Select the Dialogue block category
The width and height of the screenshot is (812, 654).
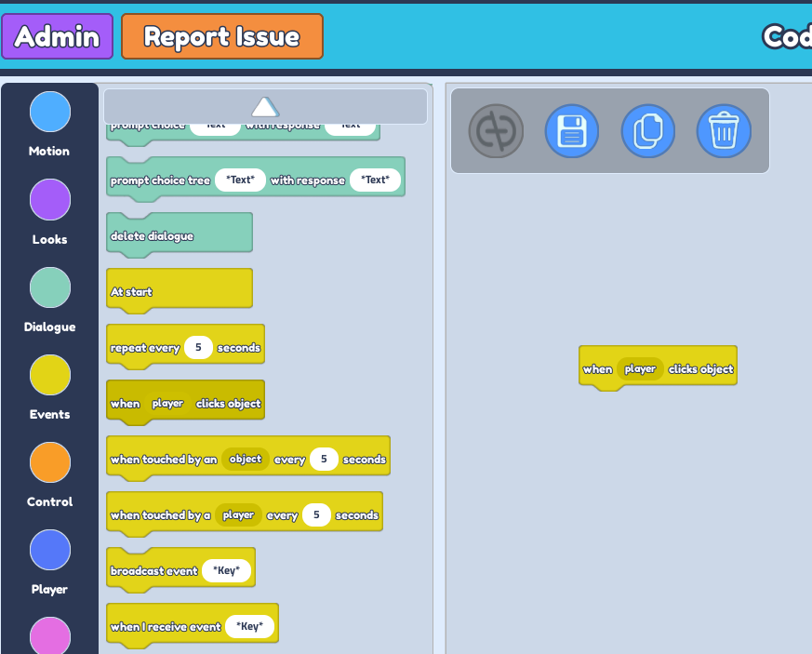click(48, 287)
